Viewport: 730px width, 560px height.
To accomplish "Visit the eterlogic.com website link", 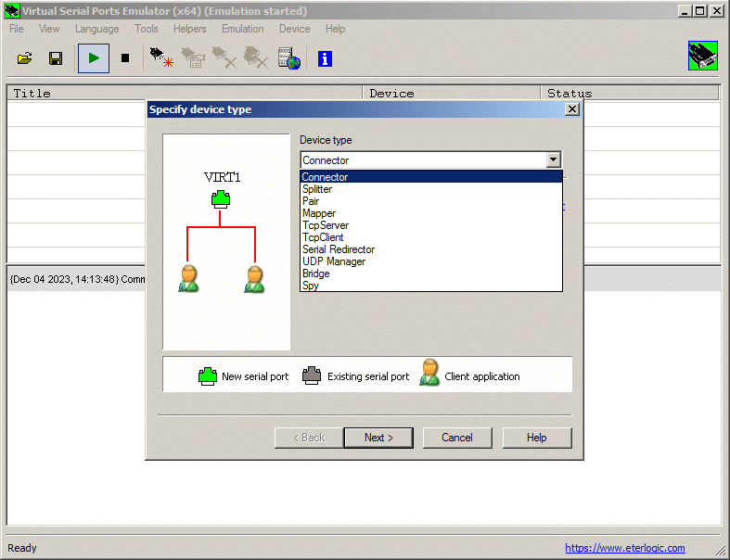I will click(x=624, y=548).
